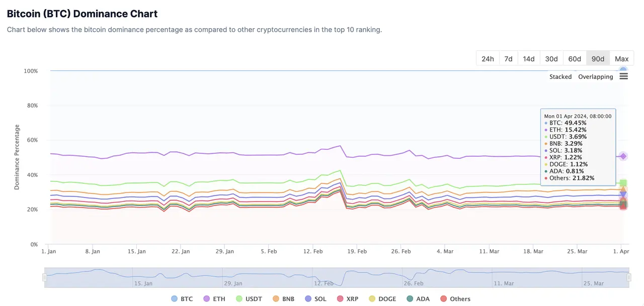Switch to the 30d range tab

pos(551,58)
